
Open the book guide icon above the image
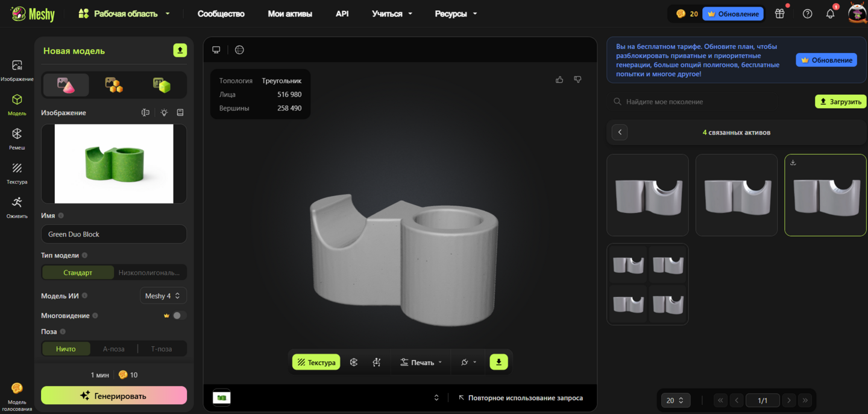180,113
